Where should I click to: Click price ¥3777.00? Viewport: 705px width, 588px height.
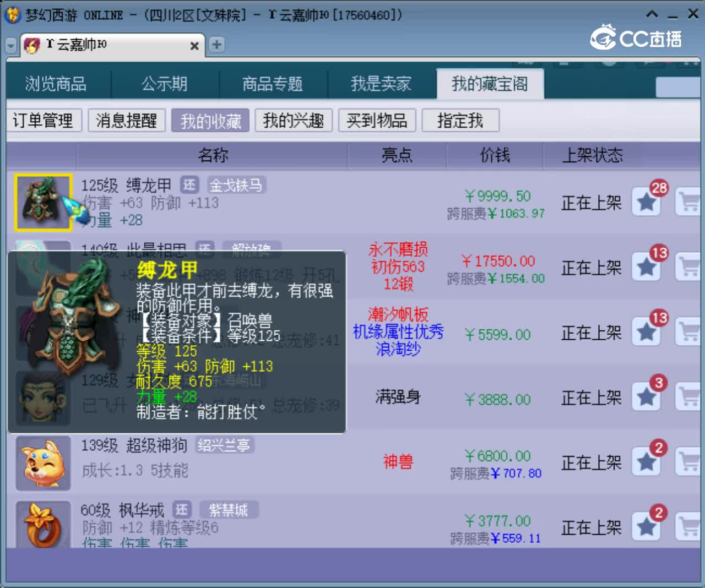497,521
